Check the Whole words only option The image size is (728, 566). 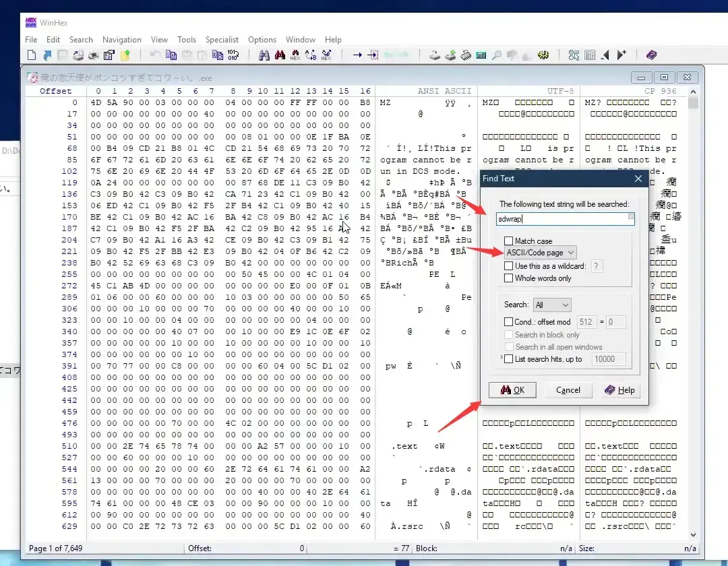508,278
